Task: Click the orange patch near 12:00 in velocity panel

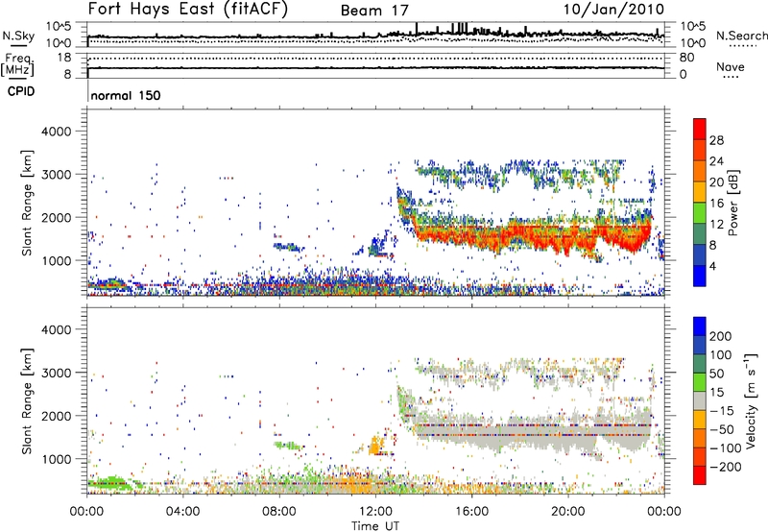Action: coord(375,446)
